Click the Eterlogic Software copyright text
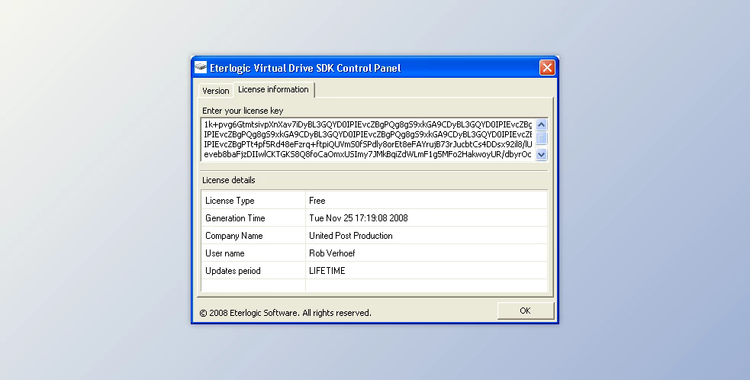The width and height of the screenshot is (750, 380). point(285,313)
